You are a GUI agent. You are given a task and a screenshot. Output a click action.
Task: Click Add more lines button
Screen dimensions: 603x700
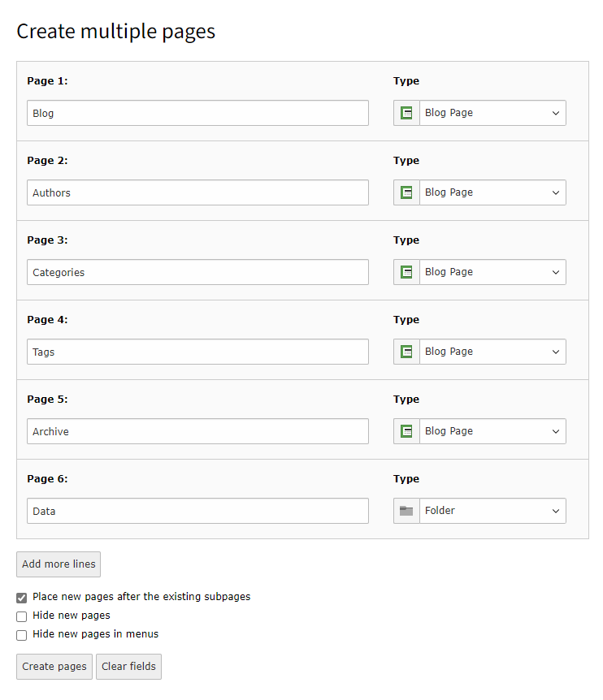point(59,564)
